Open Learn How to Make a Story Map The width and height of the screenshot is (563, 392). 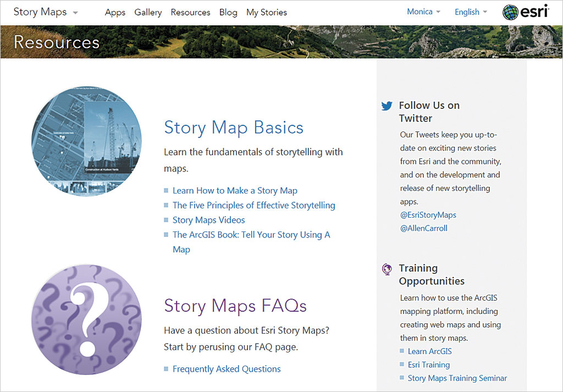tap(235, 191)
